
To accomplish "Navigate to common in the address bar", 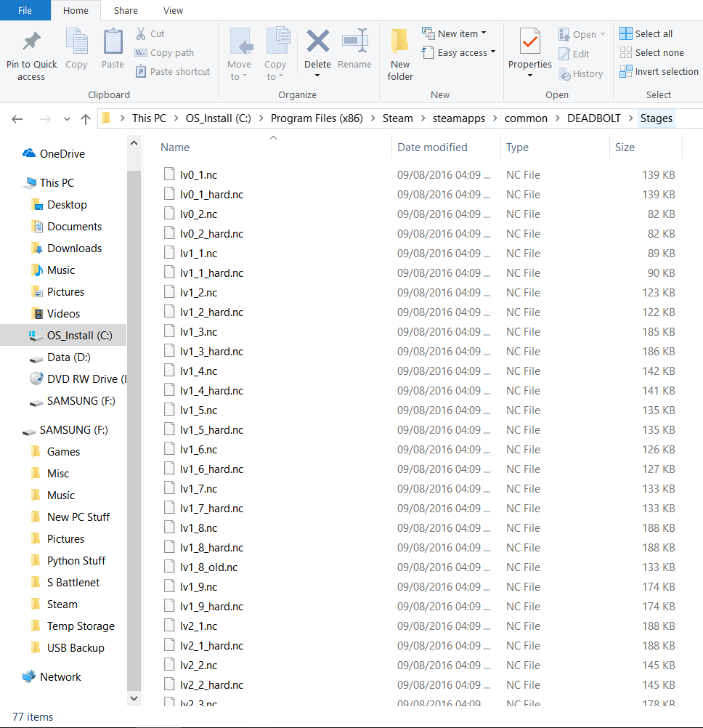I will [x=526, y=118].
